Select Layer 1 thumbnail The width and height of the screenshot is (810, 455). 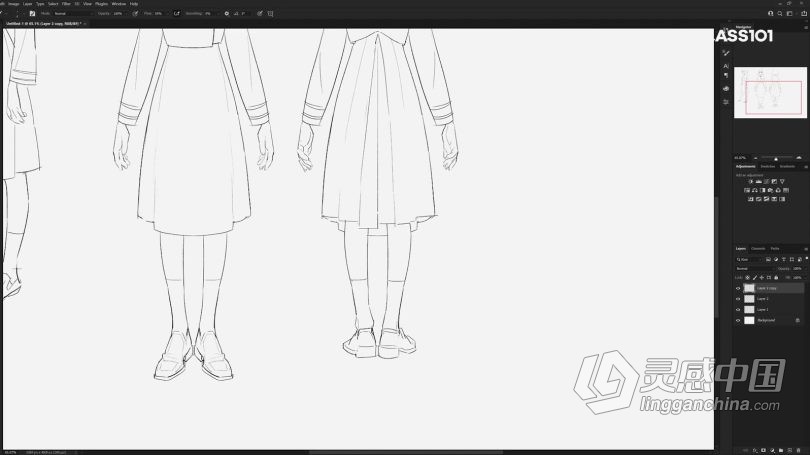tap(749, 309)
